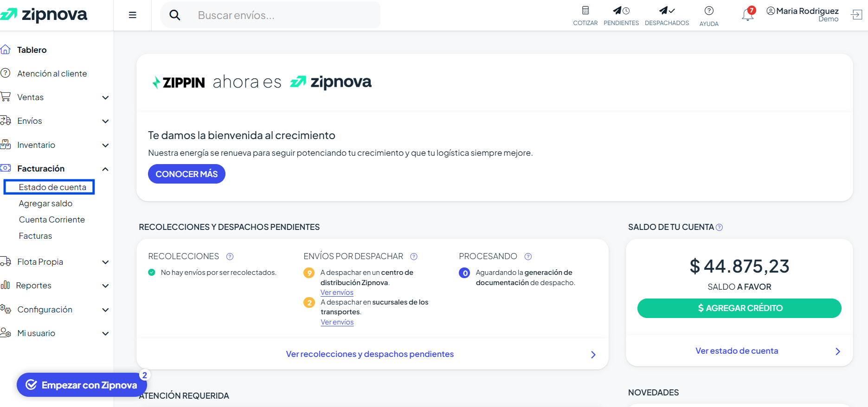The width and height of the screenshot is (868, 407).
Task: Open Cuenta Corriente submenu item
Action: (52, 220)
